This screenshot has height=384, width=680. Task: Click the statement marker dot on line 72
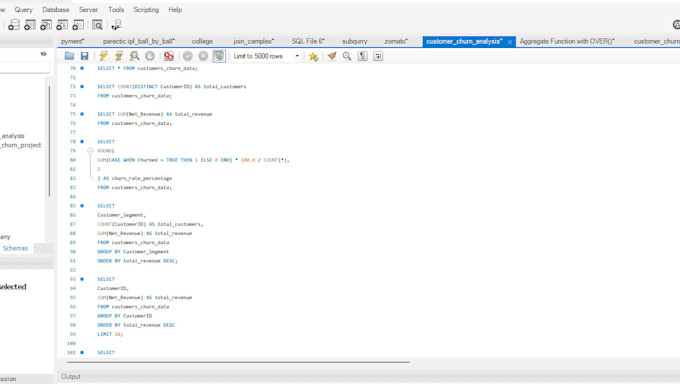click(82, 86)
